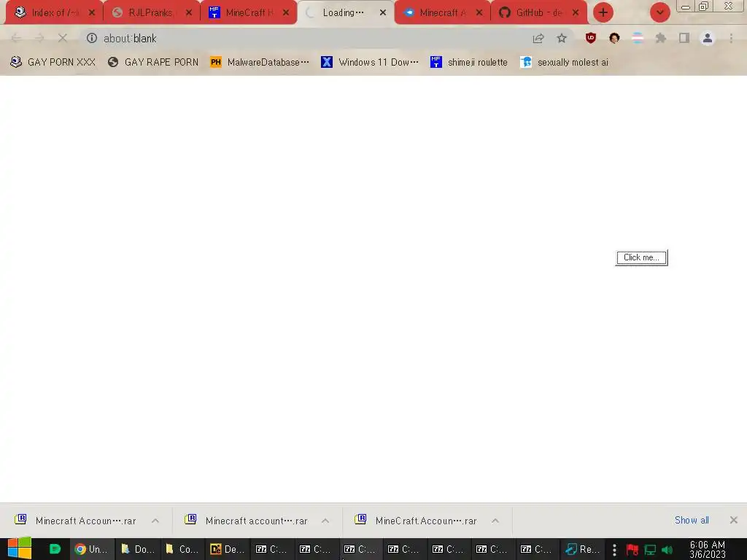View site information for about:blank
747x560 pixels.
pyautogui.click(x=91, y=38)
